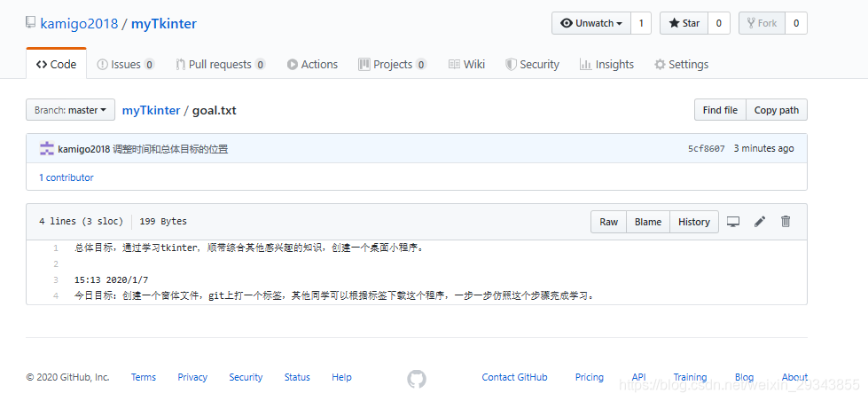This screenshot has width=868, height=401.
Task: Open the footer Pricing link
Action: point(589,377)
